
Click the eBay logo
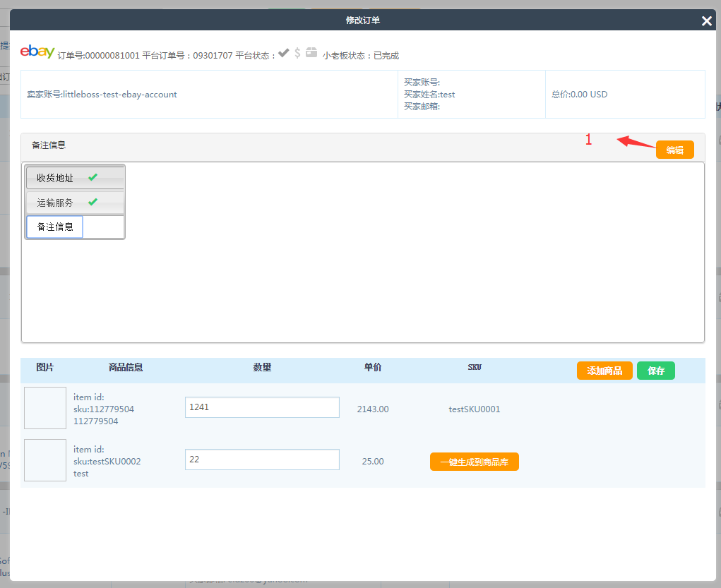37,52
